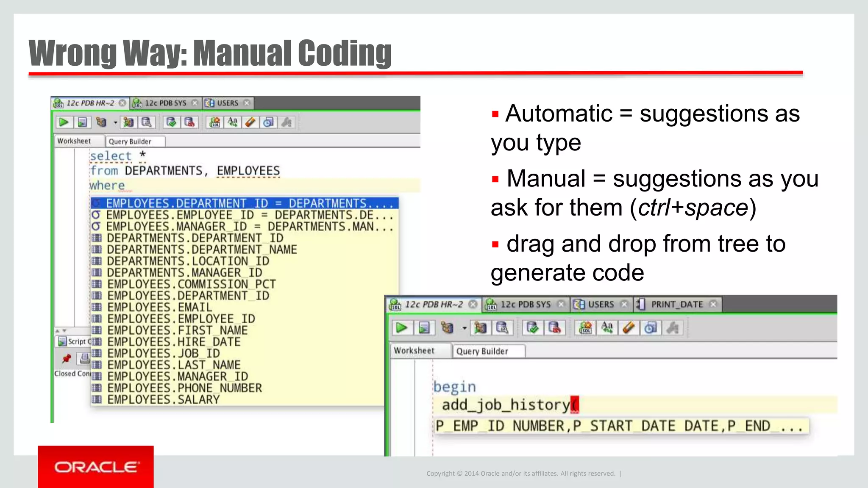Open the USERS tab in lower window
This screenshot has height=488, width=868.
click(x=601, y=305)
